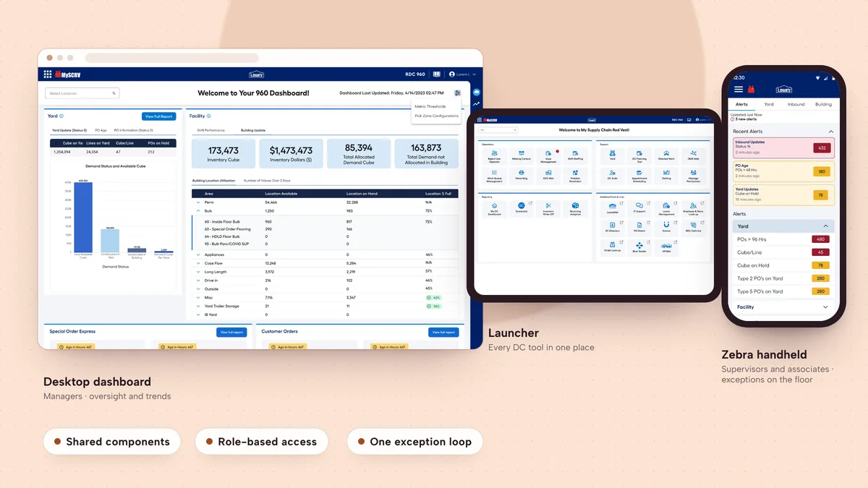This screenshot has height=488, width=868.
Task: Open hamburger menu on Zebra handheld
Action: click(739, 89)
